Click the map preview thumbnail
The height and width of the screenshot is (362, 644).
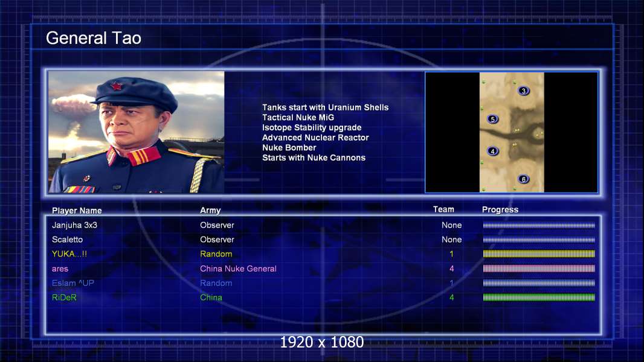point(511,132)
